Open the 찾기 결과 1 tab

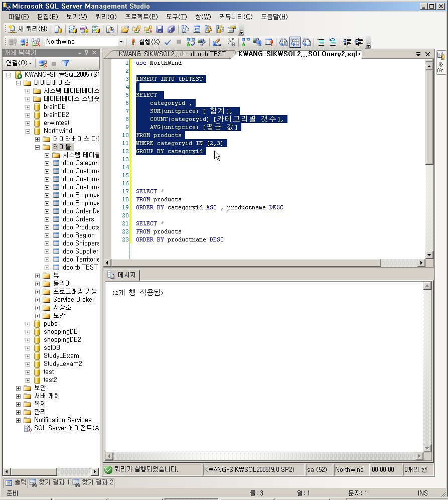(50, 482)
